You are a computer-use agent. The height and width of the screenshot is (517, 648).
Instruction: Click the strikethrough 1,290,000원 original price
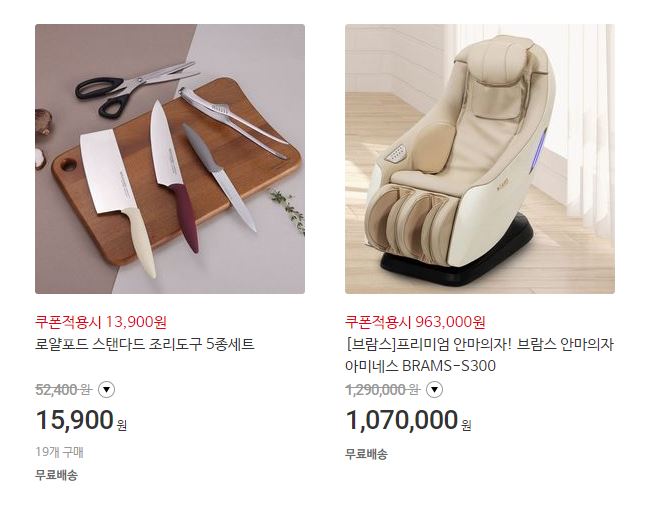click(382, 390)
